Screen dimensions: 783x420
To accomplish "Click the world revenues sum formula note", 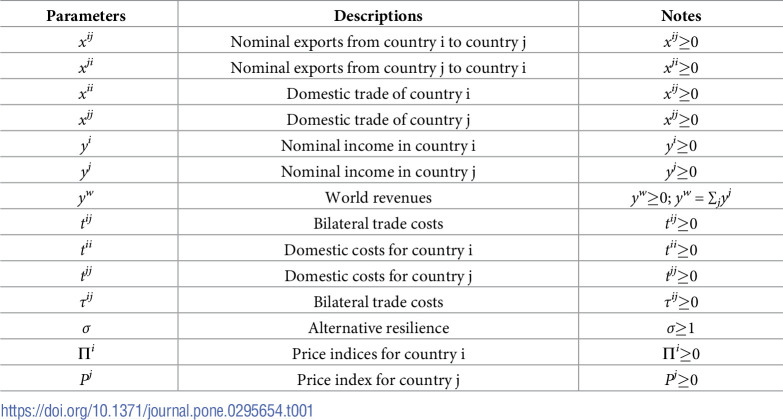I will click(x=681, y=198).
